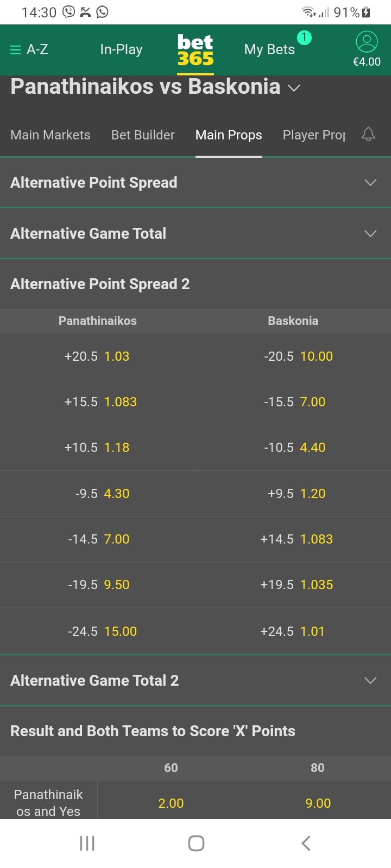
Task: Select Panathinaikos +20.5 at 1.03
Action: (x=98, y=356)
